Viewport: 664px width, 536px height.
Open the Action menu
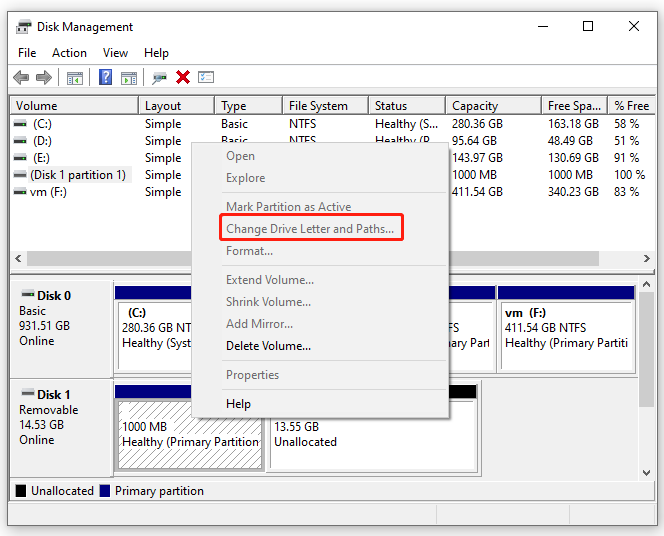click(69, 53)
